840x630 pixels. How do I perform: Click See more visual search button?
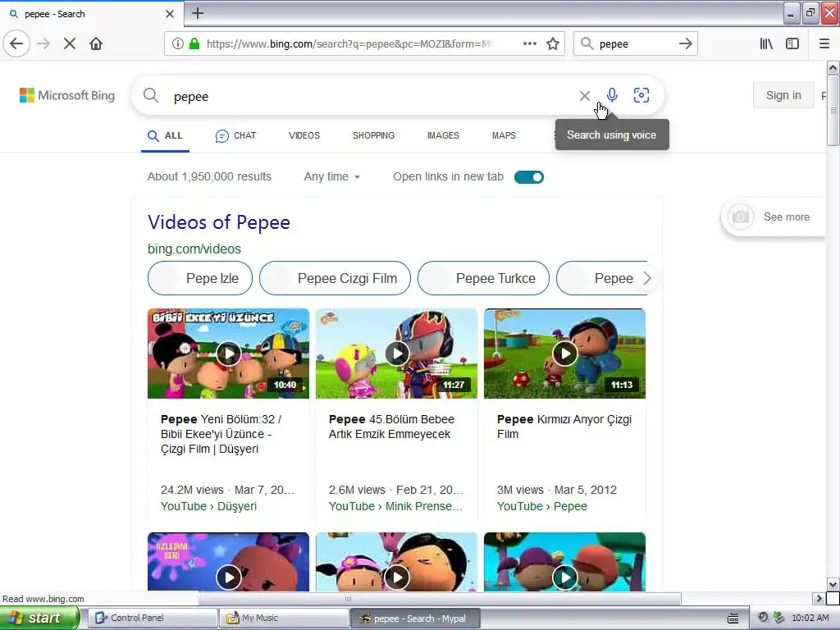(774, 217)
